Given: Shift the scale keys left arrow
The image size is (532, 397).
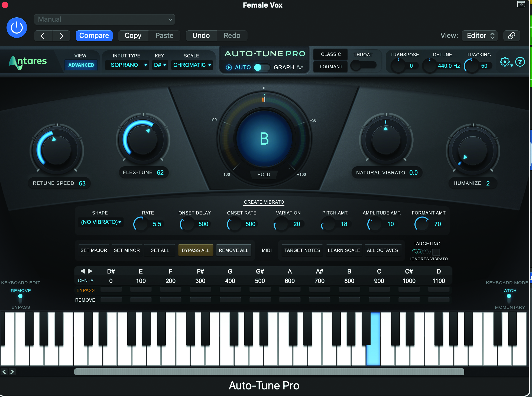Looking at the screenshot, I should (83, 271).
